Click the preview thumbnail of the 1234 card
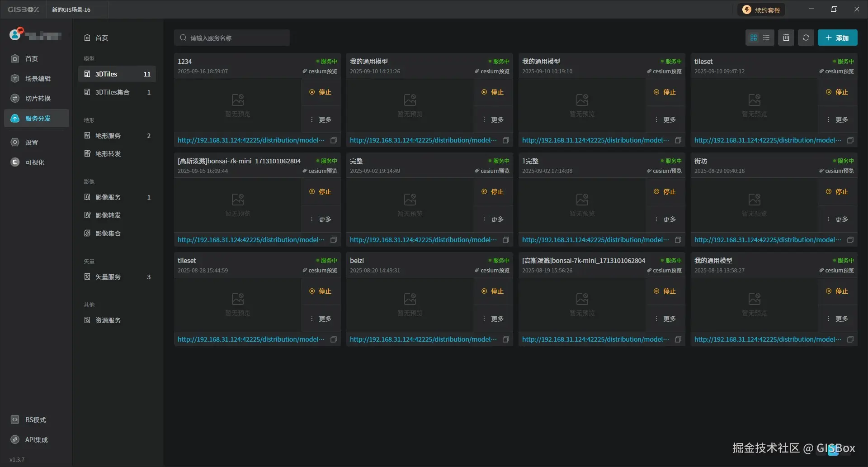 tap(238, 106)
